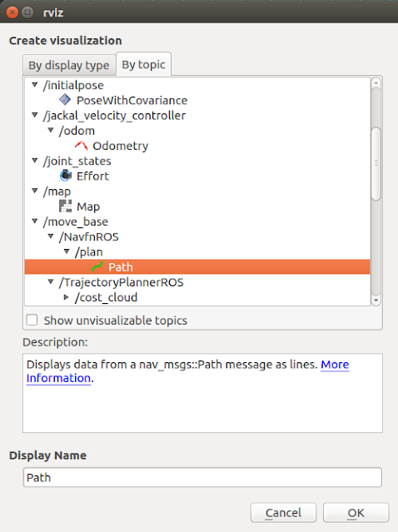Click the OK button

tap(356, 512)
